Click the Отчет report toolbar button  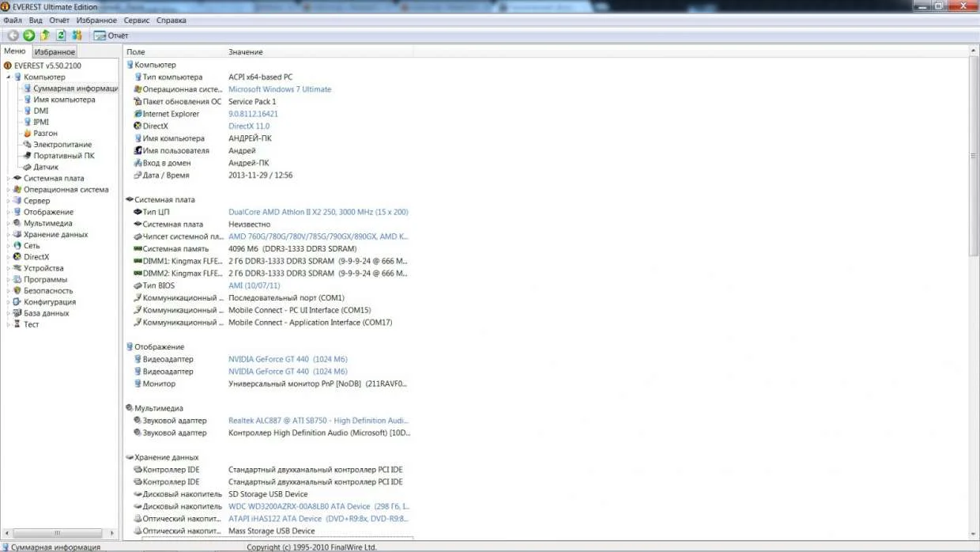111,35
